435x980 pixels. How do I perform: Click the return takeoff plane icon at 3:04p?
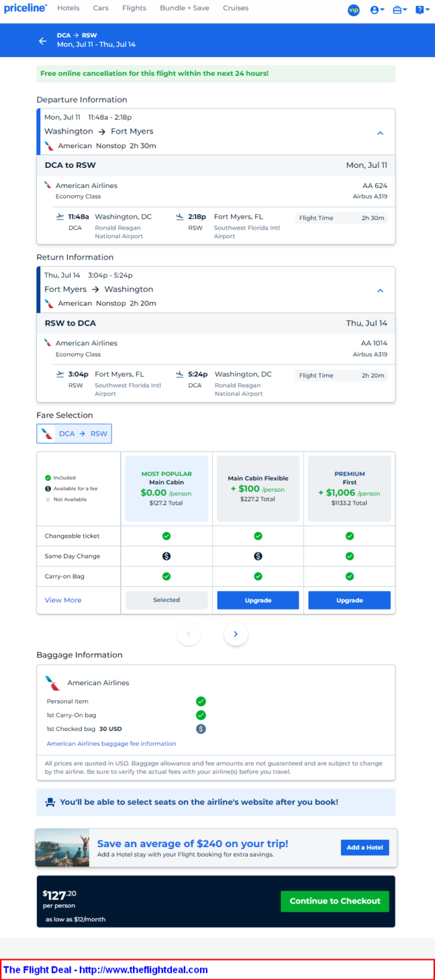point(60,374)
